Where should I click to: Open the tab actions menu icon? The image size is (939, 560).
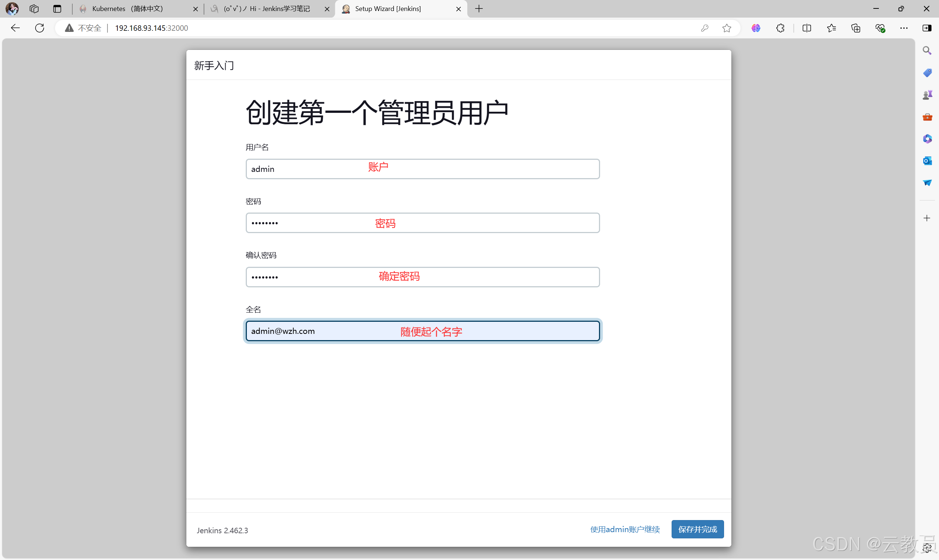(57, 9)
